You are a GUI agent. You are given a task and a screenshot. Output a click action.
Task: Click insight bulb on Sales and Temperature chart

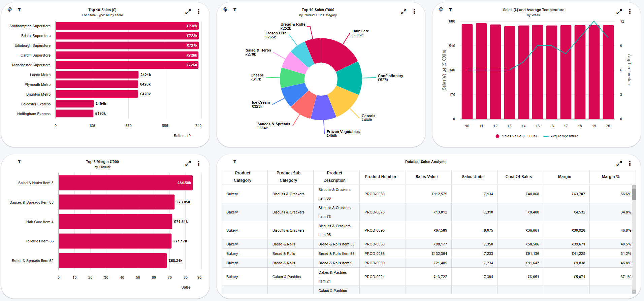[441, 10]
